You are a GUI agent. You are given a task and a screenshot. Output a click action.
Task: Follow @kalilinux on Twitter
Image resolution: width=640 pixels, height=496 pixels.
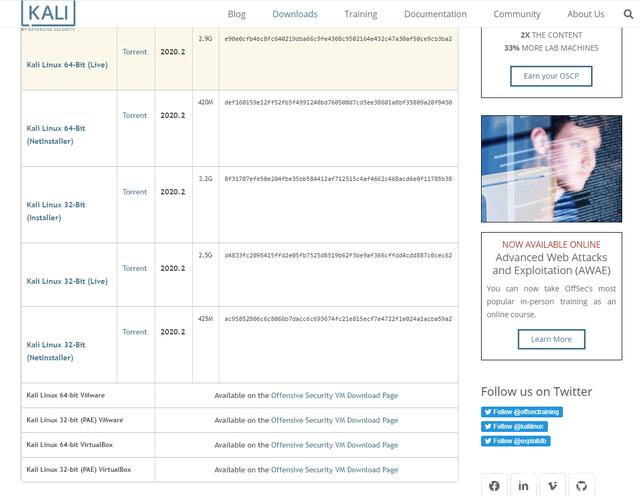514,427
